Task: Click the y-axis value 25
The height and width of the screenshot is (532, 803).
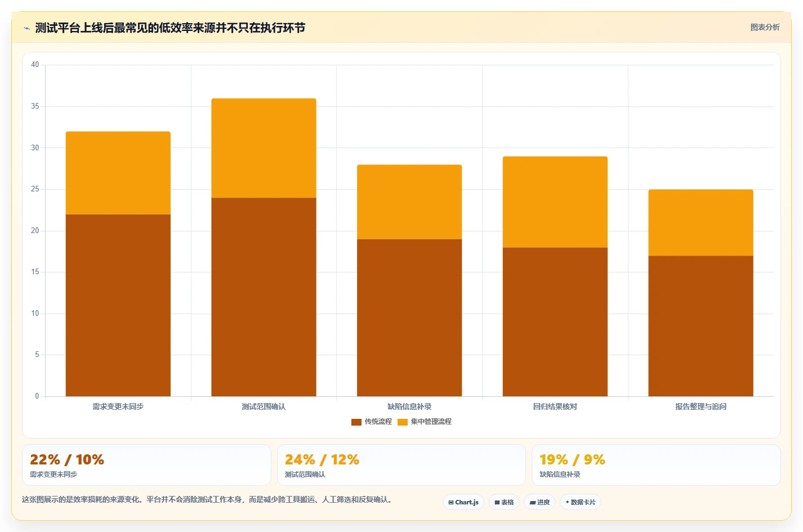Action: coord(35,189)
